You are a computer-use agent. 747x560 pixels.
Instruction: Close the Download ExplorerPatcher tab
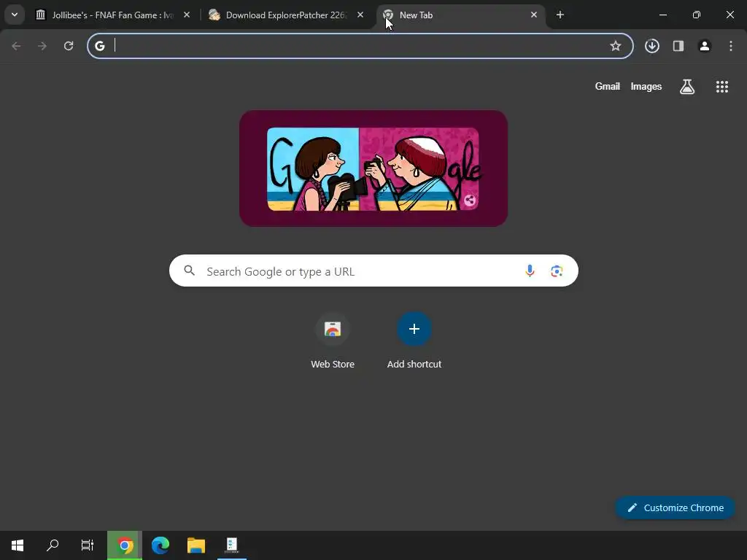[x=360, y=15]
